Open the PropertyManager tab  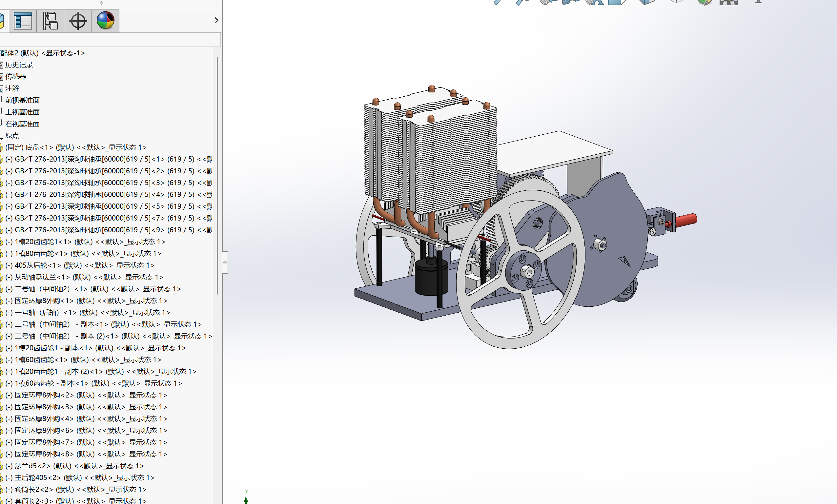23,21
